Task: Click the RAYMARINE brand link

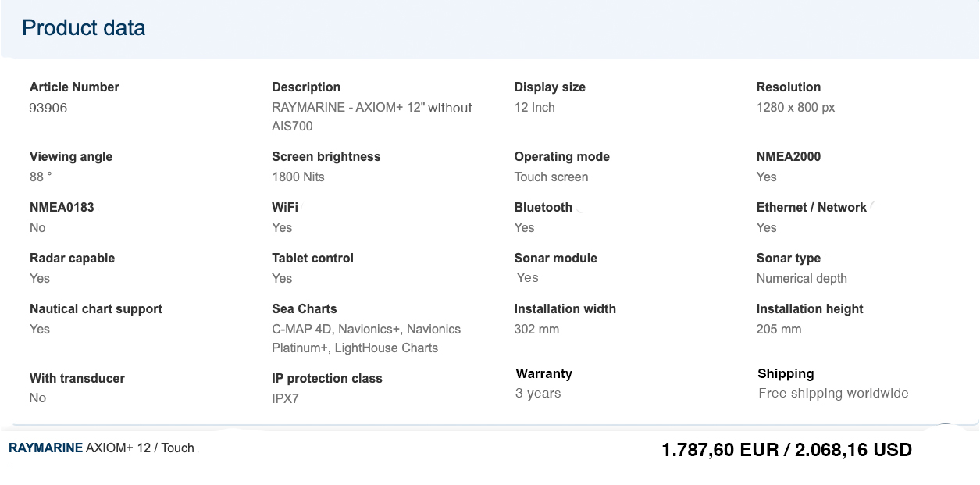Action: click(45, 448)
